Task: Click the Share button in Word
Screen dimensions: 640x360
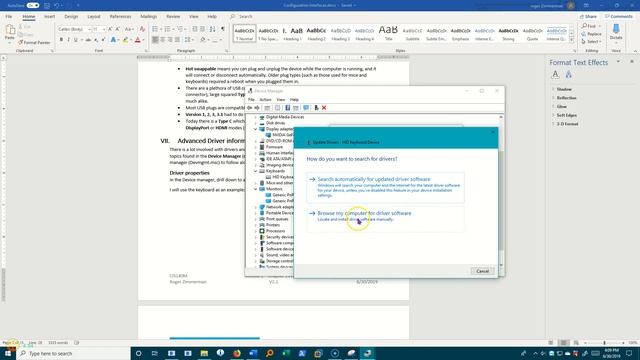Action: coord(589,16)
